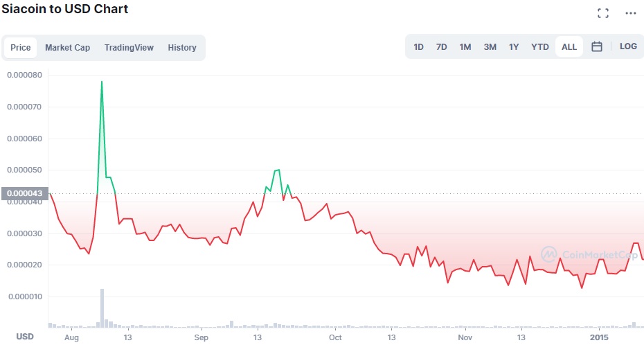644x345 pixels.
Task: Click the August price spike peak
Action: pyautogui.click(x=102, y=82)
